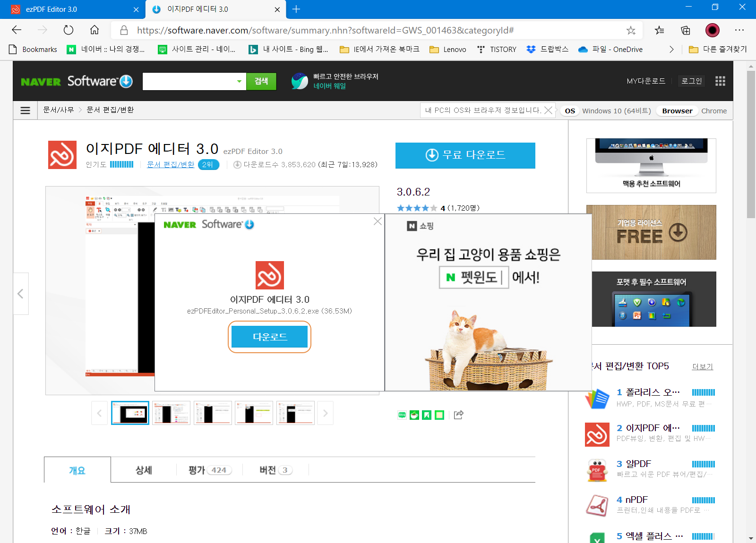Add page to favorites star icon
Viewport: 756px width, 543px height.
(631, 30)
